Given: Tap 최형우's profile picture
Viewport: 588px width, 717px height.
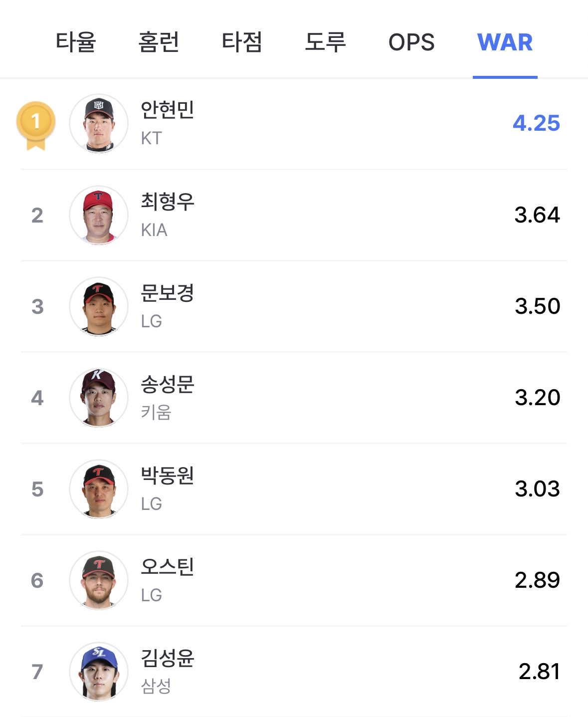Looking at the screenshot, I should [99, 215].
